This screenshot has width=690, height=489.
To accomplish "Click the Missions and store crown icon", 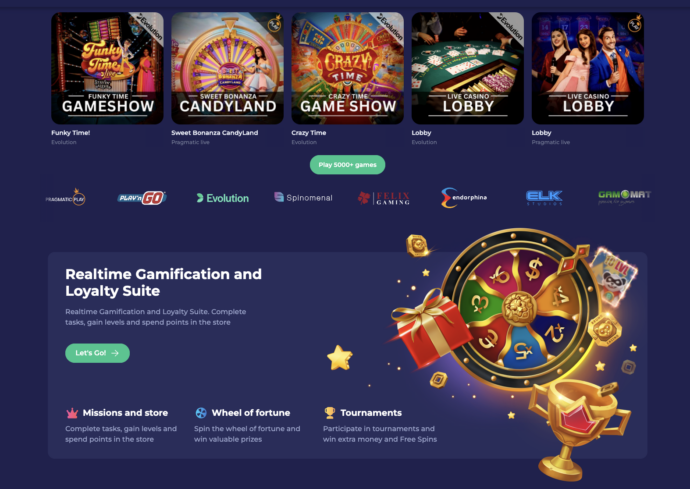I will 72,413.
